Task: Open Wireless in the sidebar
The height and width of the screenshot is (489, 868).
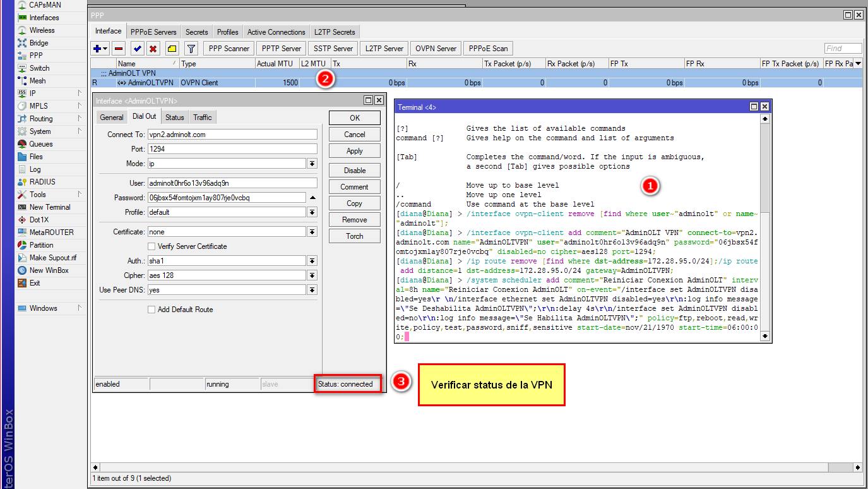Action: pyautogui.click(x=42, y=30)
